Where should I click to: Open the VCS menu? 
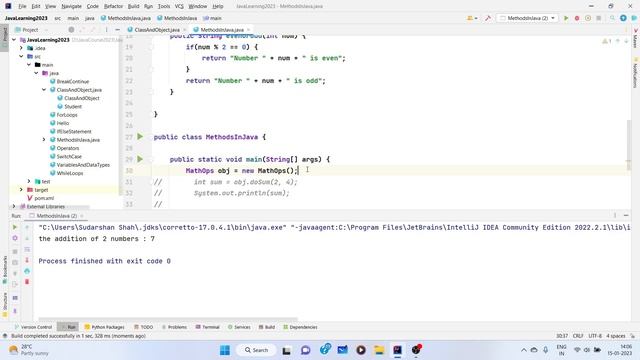pyautogui.click(x=179, y=6)
